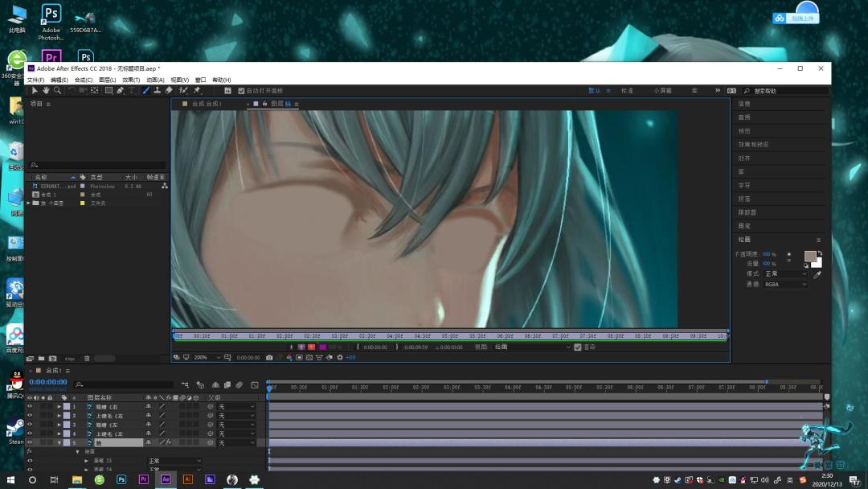Click the trash delete icon in Project panel
Viewport: 868px width, 489px height.
(87, 358)
